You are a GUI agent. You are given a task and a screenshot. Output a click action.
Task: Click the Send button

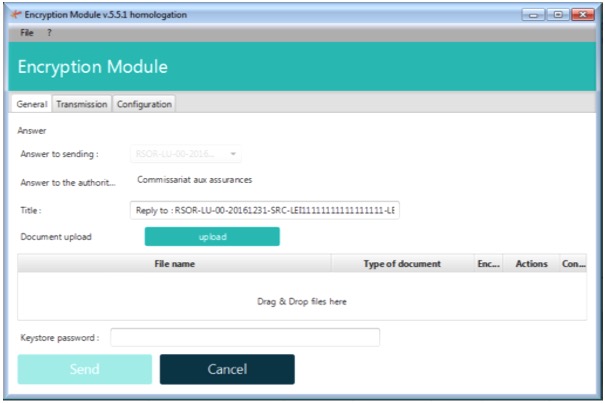(85, 369)
